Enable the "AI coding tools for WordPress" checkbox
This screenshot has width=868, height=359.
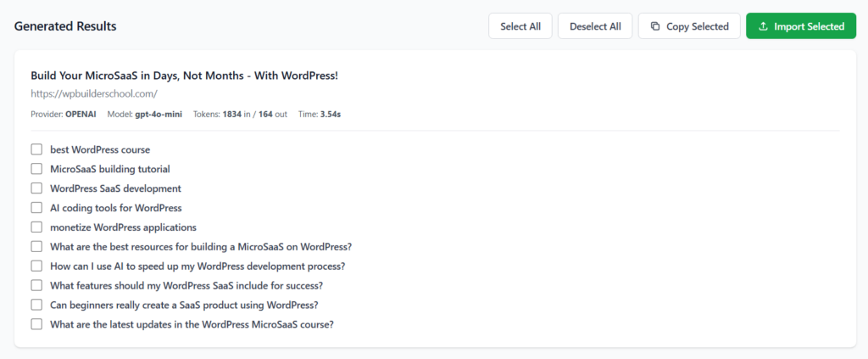click(36, 208)
